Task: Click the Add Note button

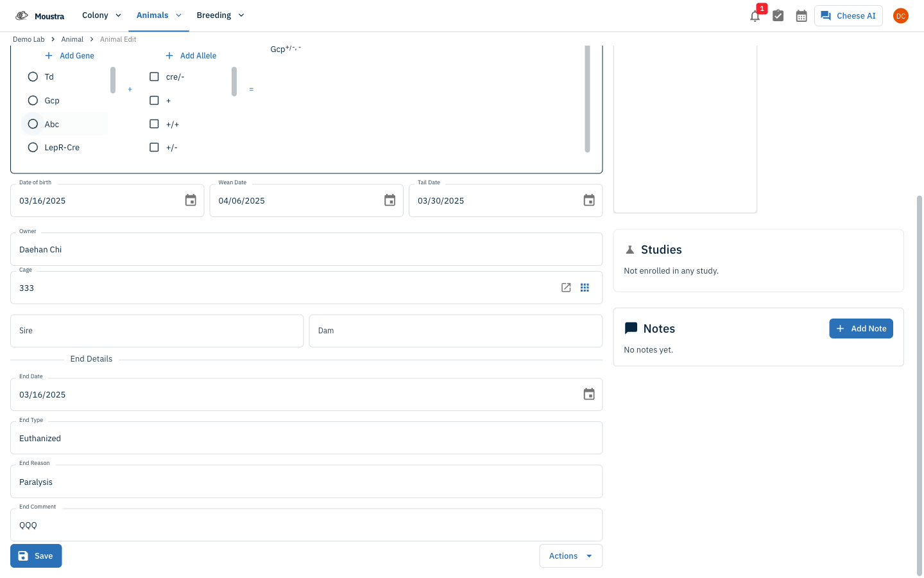Action: tap(861, 328)
